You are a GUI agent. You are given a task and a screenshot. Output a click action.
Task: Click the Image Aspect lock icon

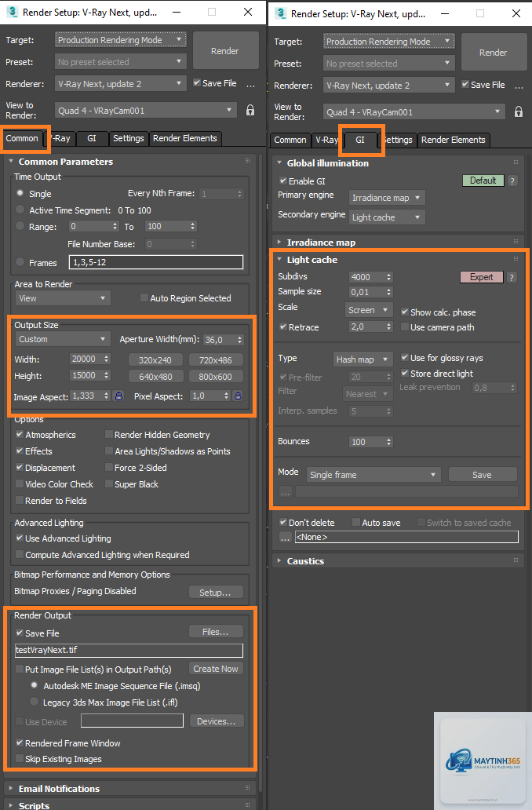pos(118,396)
